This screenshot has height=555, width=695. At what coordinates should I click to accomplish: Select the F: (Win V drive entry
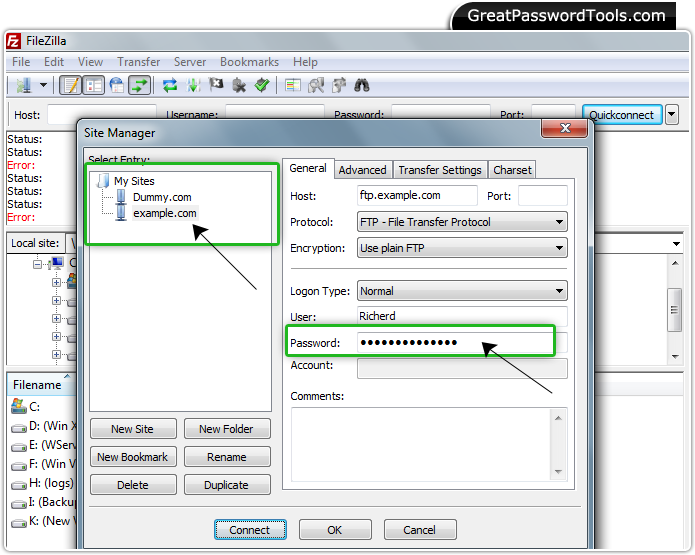[43, 464]
